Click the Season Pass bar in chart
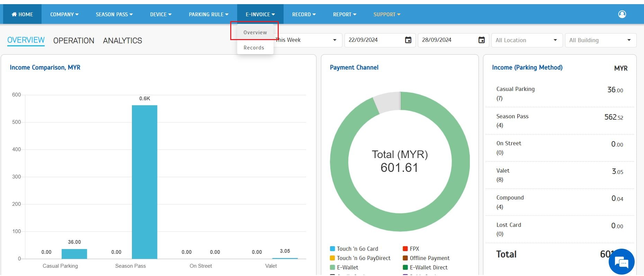644x276 pixels. (x=144, y=182)
